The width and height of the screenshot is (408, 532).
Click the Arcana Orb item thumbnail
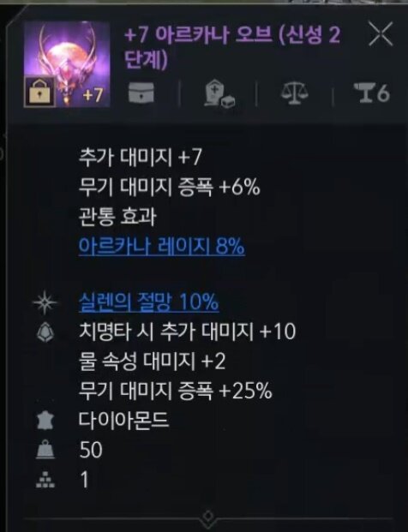coord(67,64)
